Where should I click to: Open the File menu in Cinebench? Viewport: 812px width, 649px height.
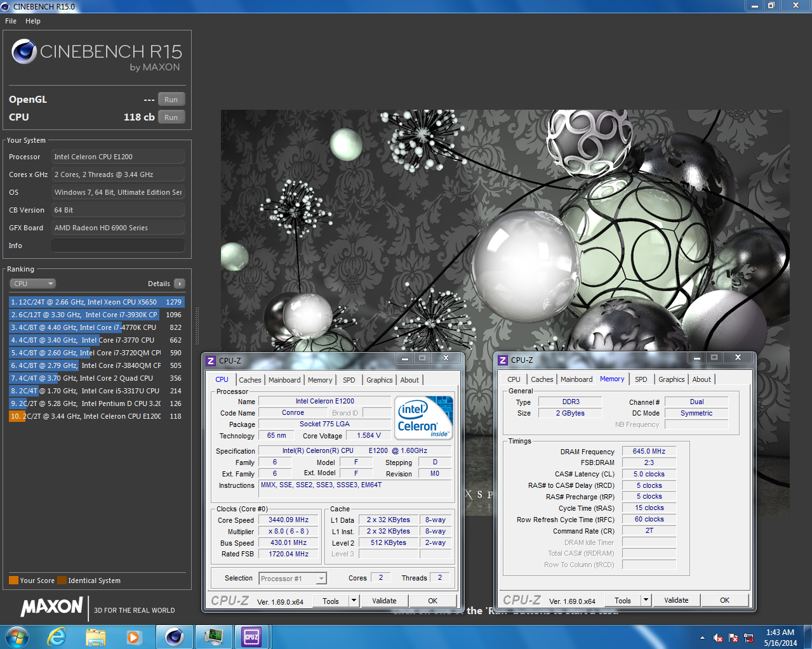click(x=11, y=21)
